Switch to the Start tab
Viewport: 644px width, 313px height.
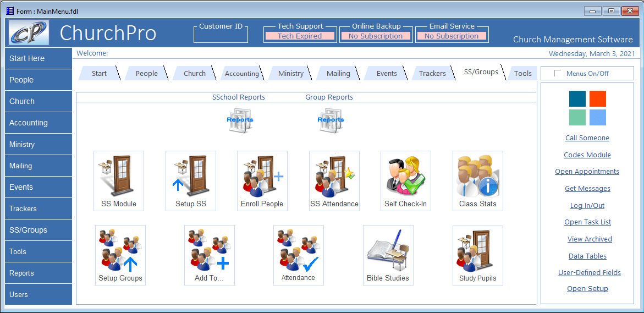coord(99,74)
